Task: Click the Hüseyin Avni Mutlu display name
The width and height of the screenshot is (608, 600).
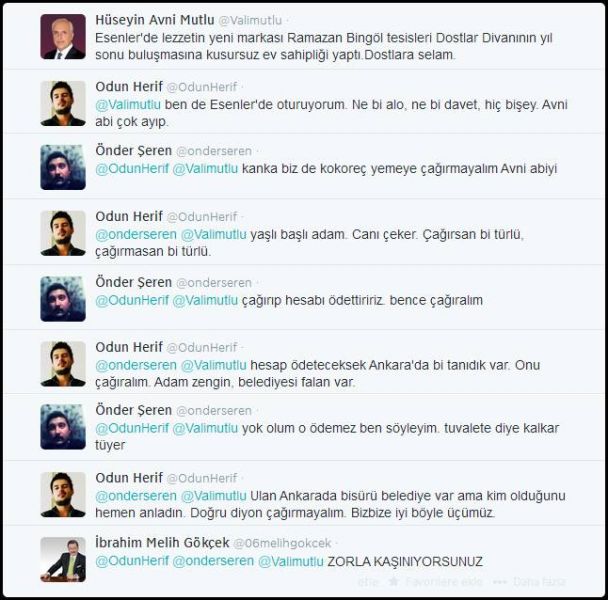Action: (155, 20)
